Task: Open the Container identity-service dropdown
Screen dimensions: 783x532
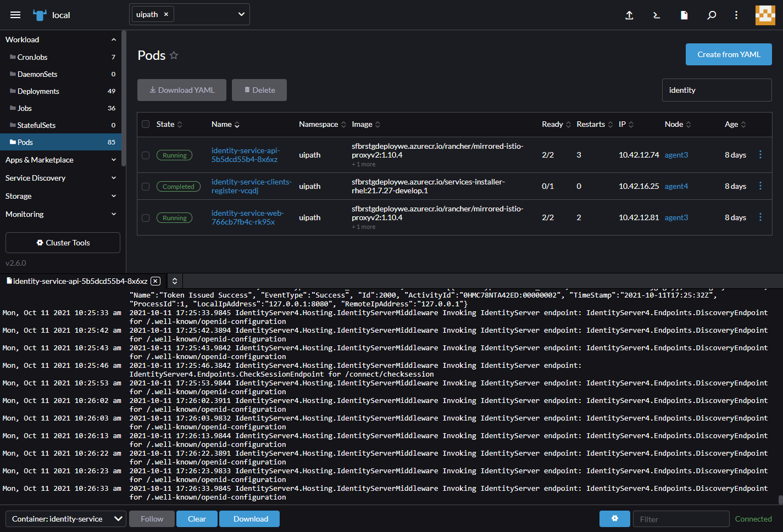Action: point(66,519)
